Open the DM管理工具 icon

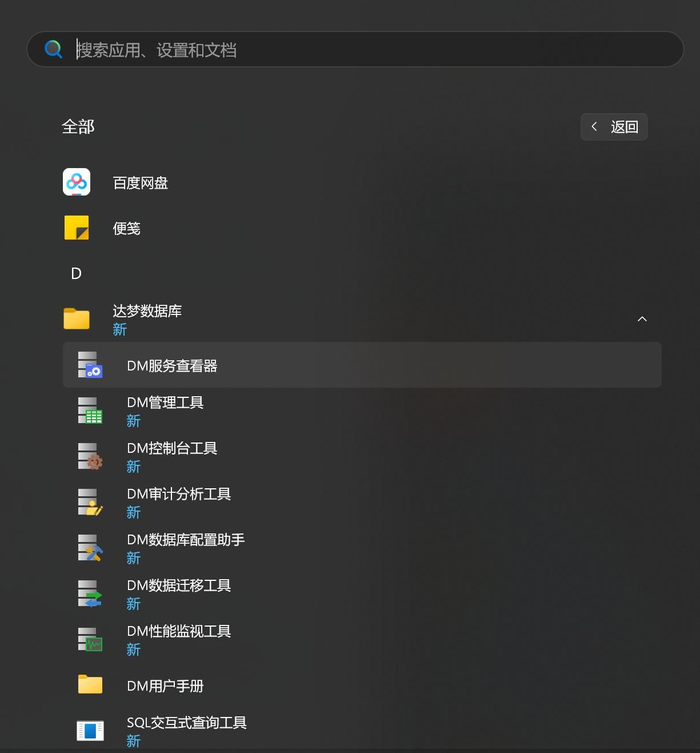point(90,411)
